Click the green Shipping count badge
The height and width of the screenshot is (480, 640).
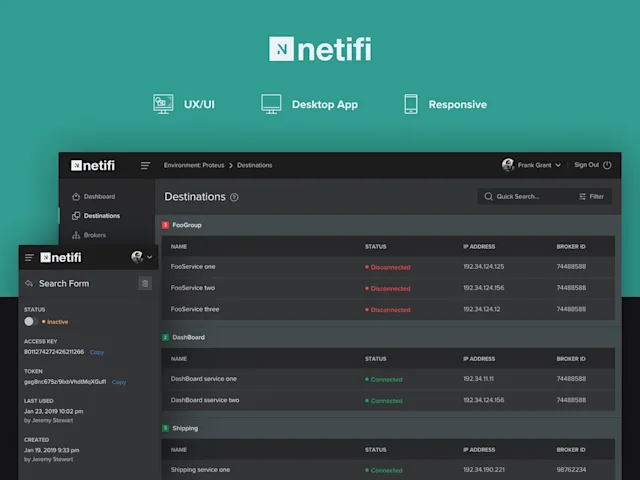pyautogui.click(x=165, y=428)
